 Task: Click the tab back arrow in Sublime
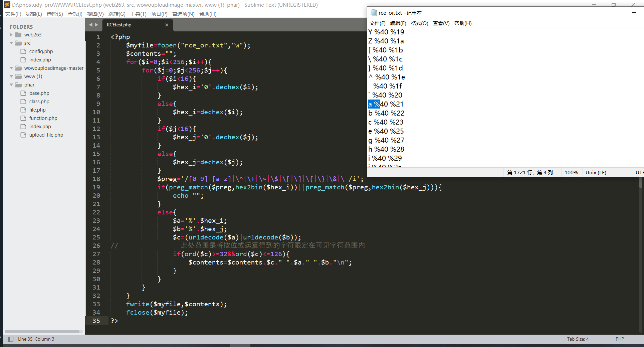pos(91,25)
